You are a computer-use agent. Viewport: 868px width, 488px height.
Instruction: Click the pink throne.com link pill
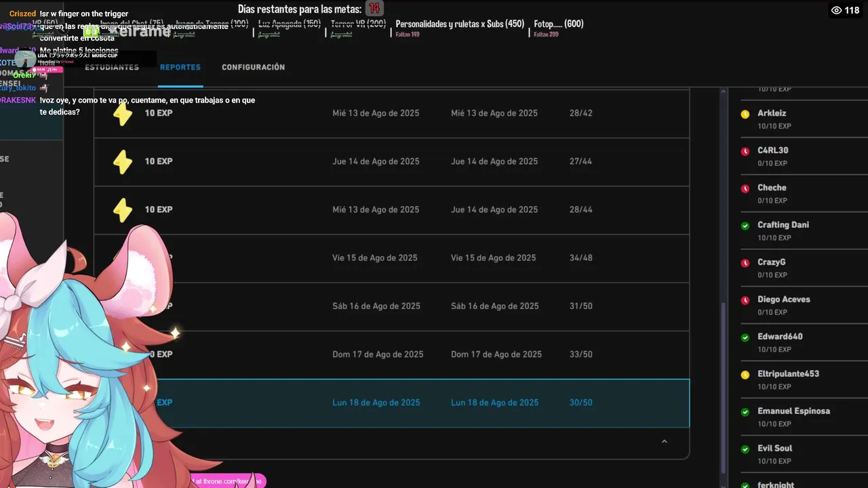(229, 481)
